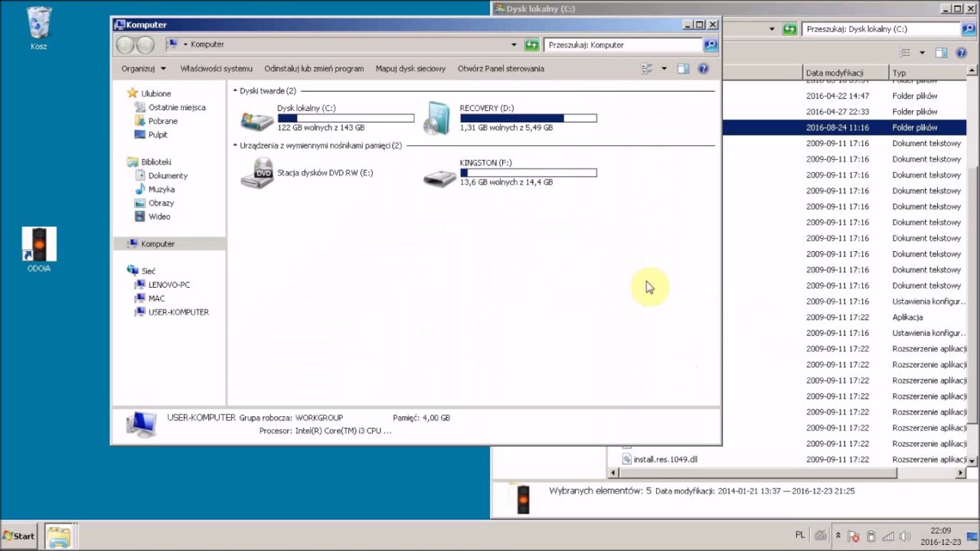The image size is (980, 551).
Task: Open view options dropdown in Dysk lokalny window
Action: tap(922, 53)
